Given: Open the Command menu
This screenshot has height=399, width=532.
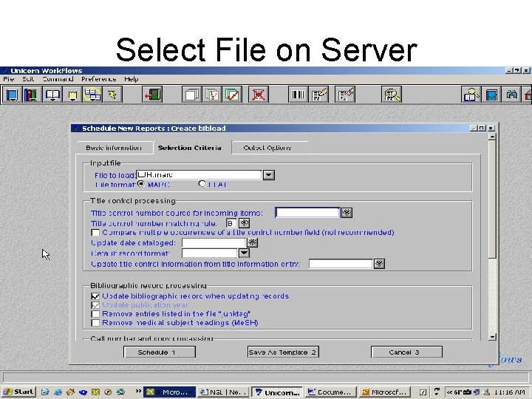Looking at the screenshot, I should (58, 79).
